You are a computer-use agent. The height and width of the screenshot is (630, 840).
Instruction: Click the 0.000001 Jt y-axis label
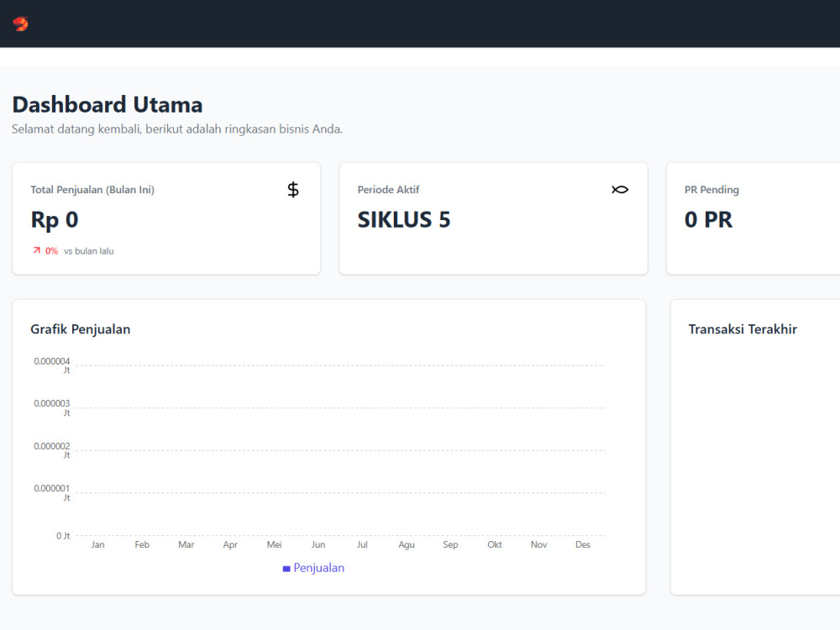click(52, 493)
